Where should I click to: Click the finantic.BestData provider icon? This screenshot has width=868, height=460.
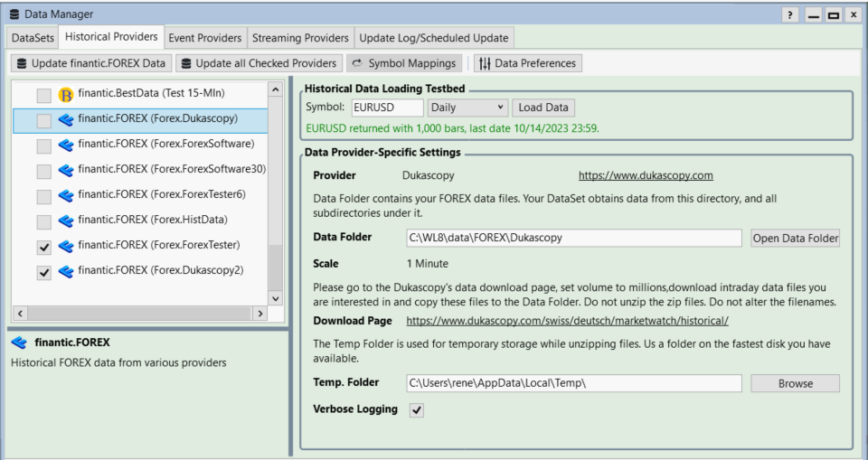65,95
